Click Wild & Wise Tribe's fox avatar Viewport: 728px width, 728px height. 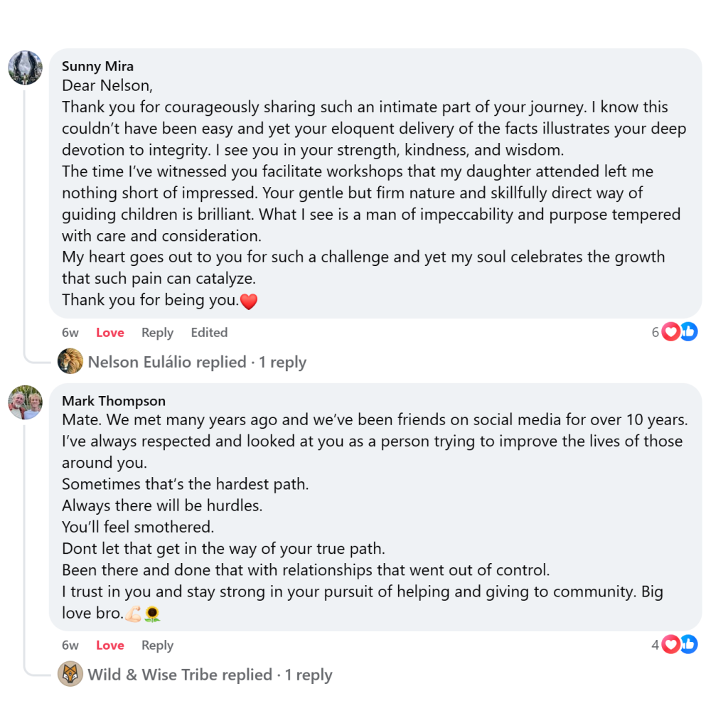[70, 674]
